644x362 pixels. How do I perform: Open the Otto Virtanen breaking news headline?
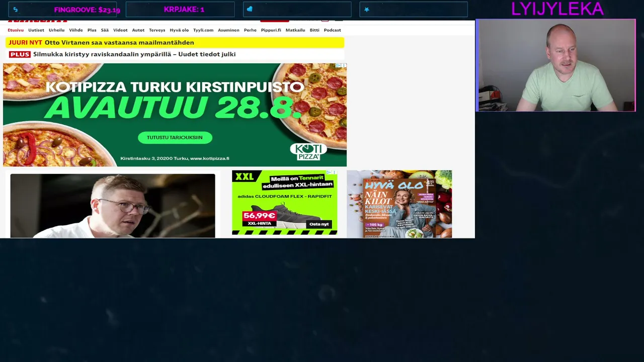click(x=119, y=43)
